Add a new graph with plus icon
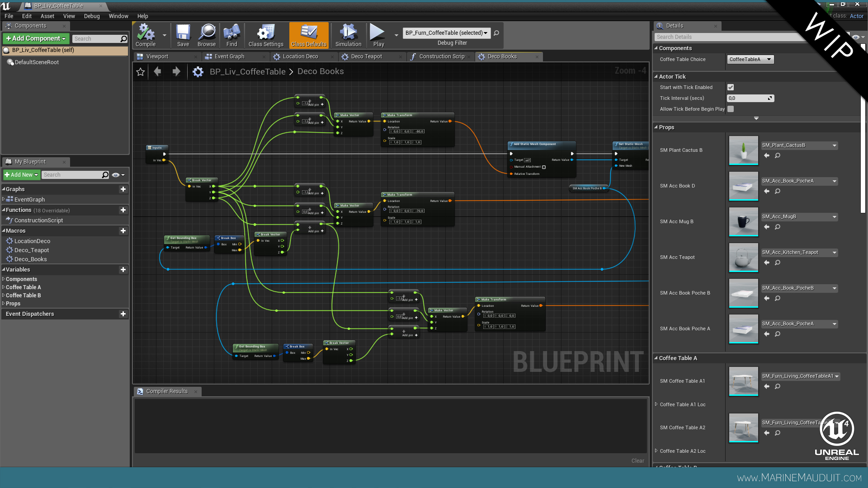Image resolution: width=868 pixels, height=488 pixels. [x=123, y=189]
